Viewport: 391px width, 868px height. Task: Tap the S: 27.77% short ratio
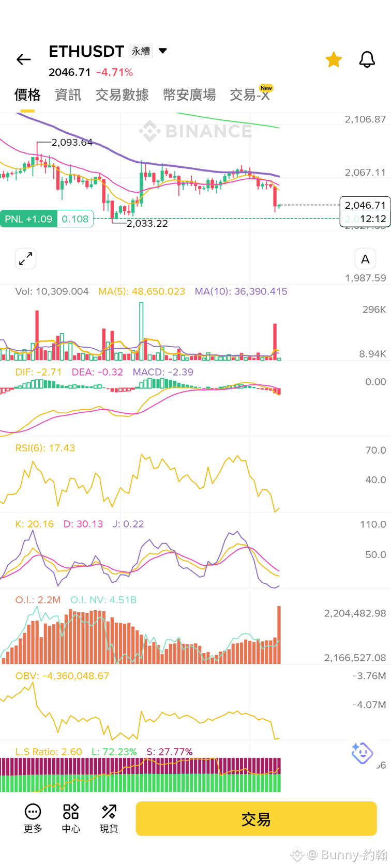pyautogui.click(x=170, y=752)
